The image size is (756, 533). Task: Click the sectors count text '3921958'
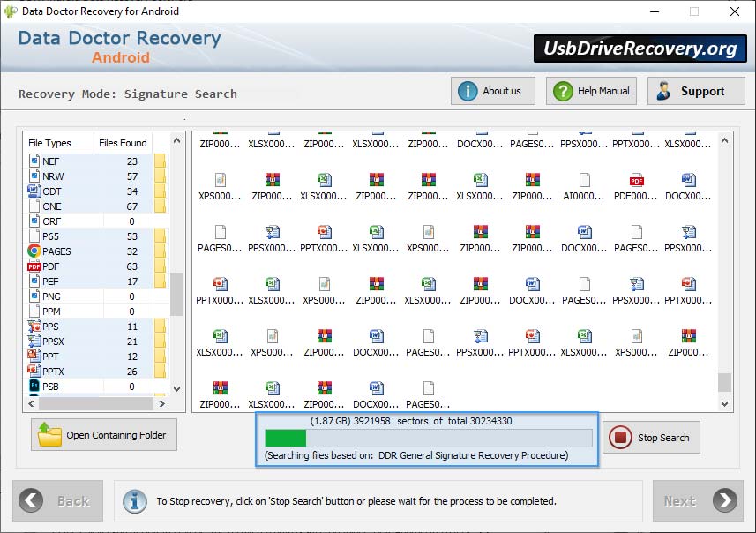(371, 421)
